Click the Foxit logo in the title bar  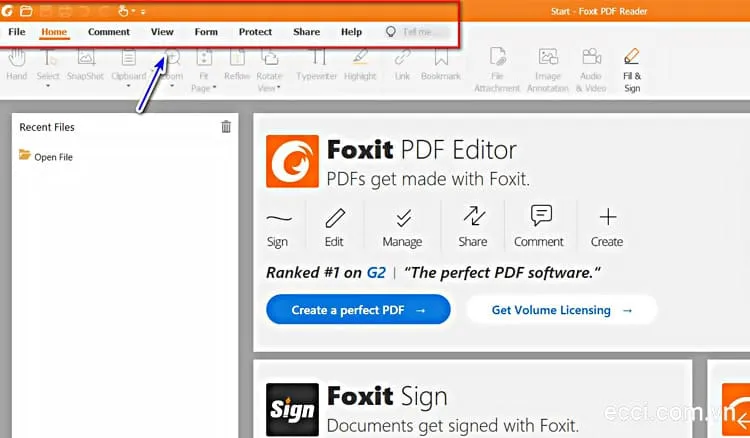[x=7, y=11]
